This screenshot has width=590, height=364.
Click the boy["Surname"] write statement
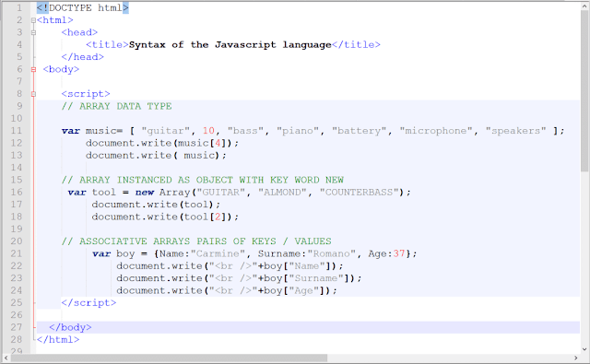[x=240, y=278]
